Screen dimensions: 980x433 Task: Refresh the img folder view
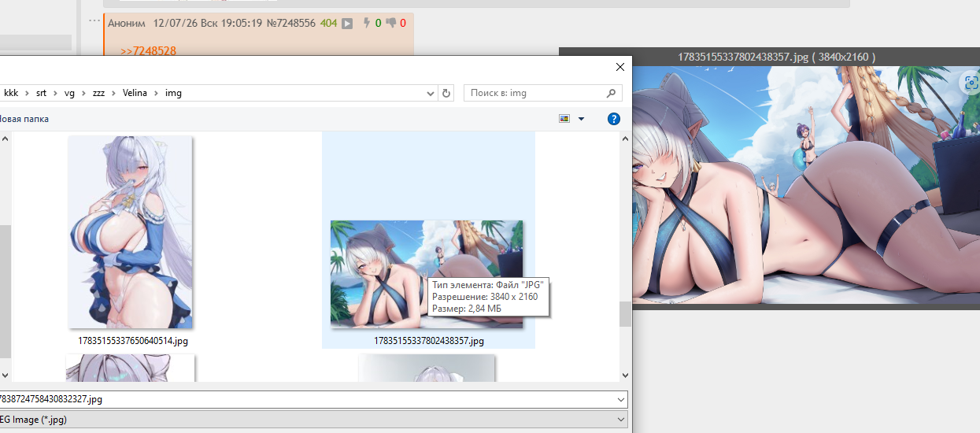pos(447,93)
